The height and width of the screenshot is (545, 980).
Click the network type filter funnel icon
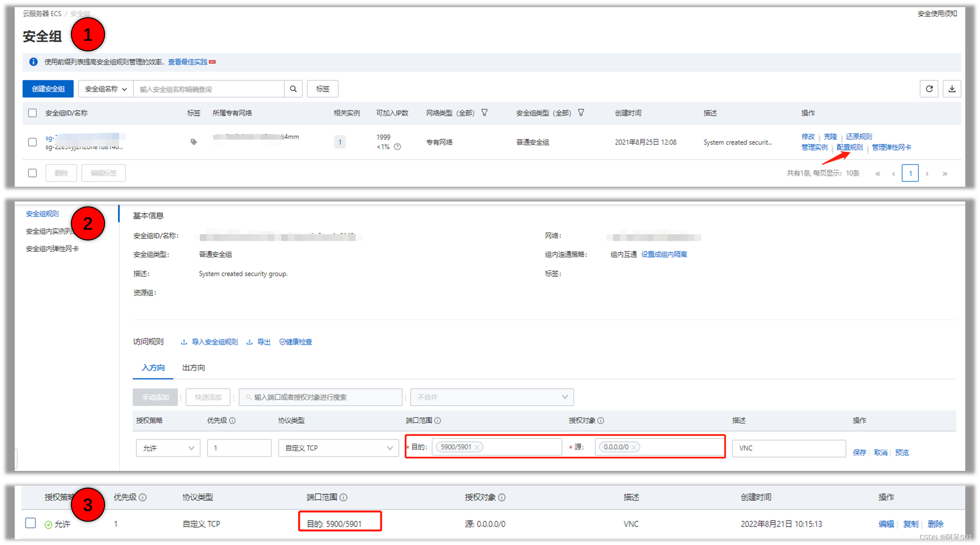(x=484, y=113)
